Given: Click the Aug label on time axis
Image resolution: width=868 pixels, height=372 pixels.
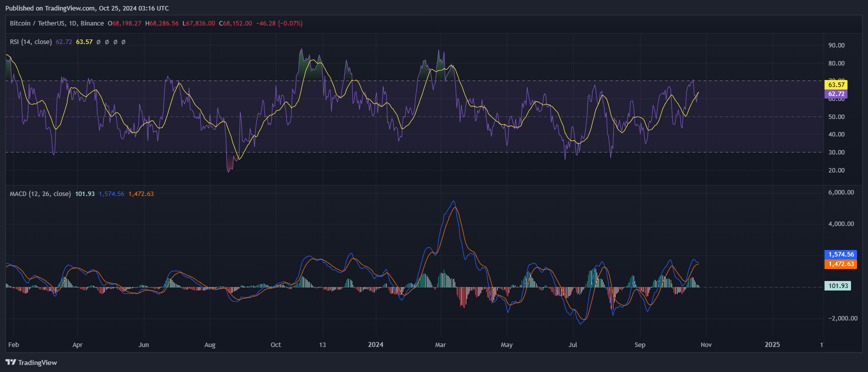Looking at the screenshot, I should click(210, 345).
